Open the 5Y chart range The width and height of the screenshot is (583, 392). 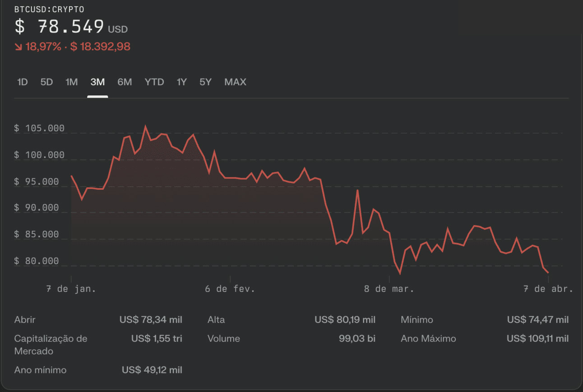(x=205, y=82)
